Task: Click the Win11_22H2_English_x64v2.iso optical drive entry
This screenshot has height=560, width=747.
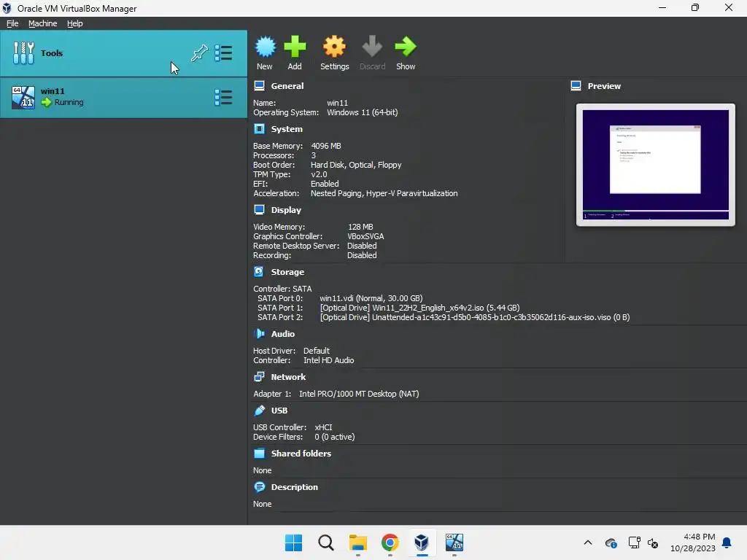Action: 419,308
